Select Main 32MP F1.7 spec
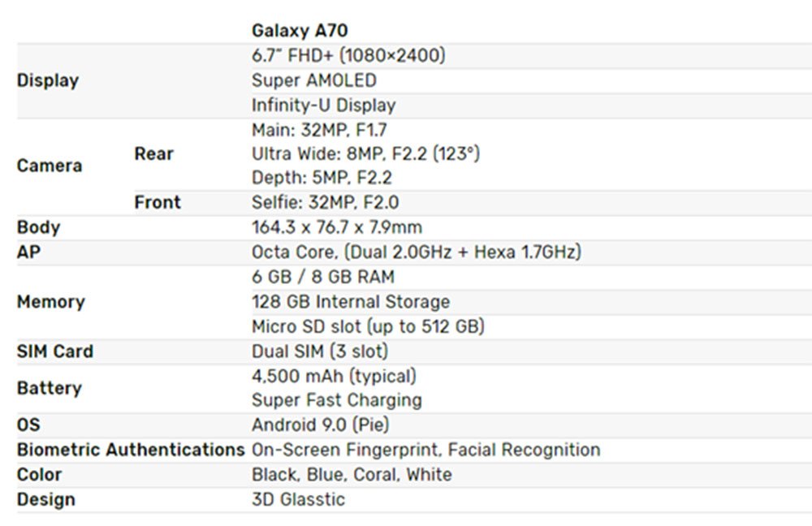The height and width of the screenshot is (526, 812). 319,130
